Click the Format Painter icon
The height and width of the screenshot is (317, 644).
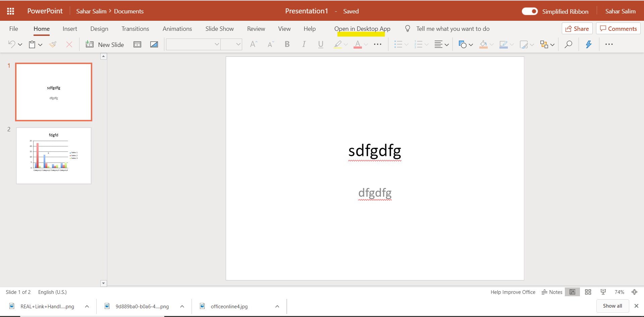[x=53, y=44]
